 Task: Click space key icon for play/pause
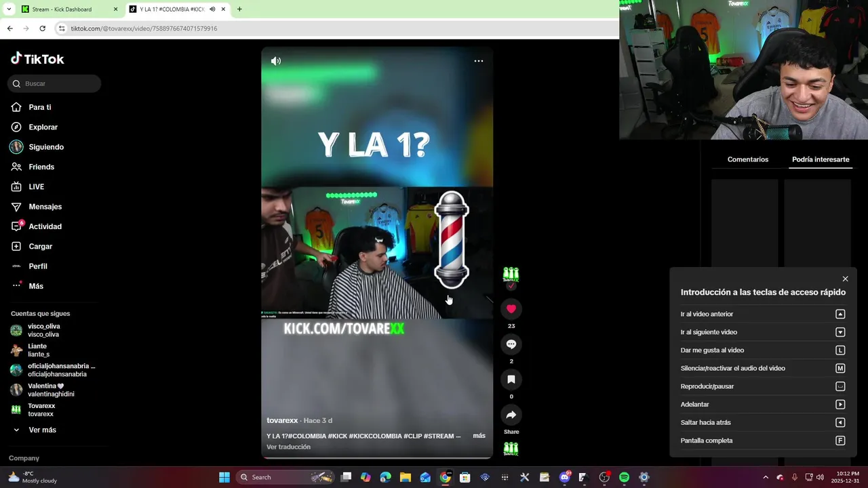[840, 386]
